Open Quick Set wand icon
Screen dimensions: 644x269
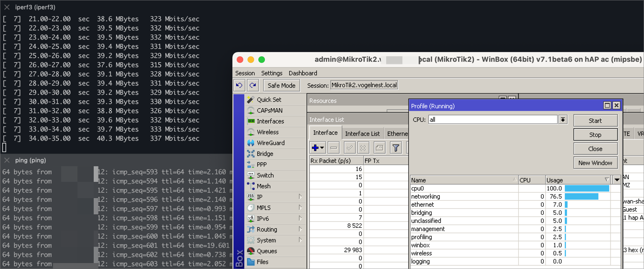(x=251, y=100)
